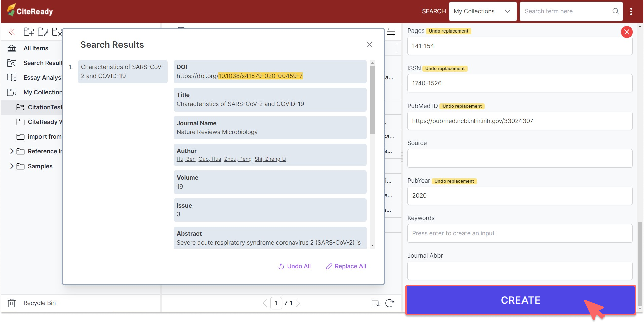This screenshot has width=644, height=323.
Task: Click Replace All button
Action: tap(346, 266)
